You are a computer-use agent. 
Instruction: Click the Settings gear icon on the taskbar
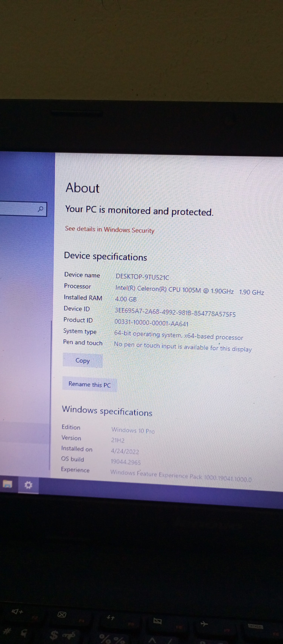point(28,485)
